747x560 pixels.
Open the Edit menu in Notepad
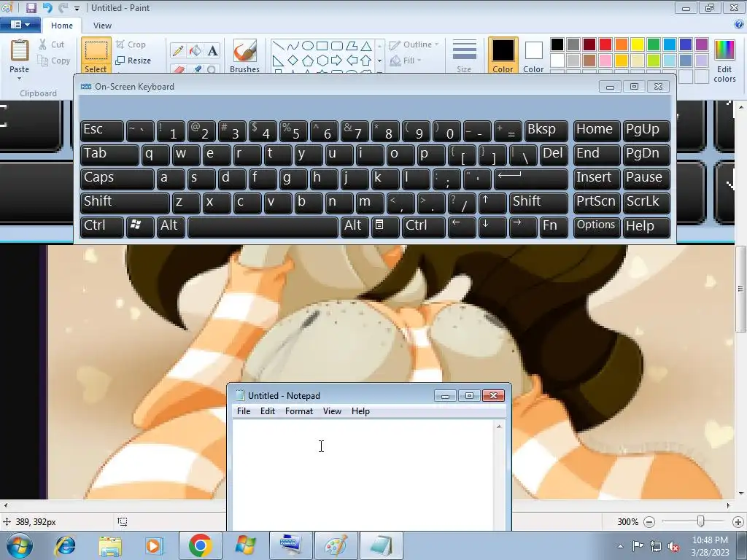268,411
